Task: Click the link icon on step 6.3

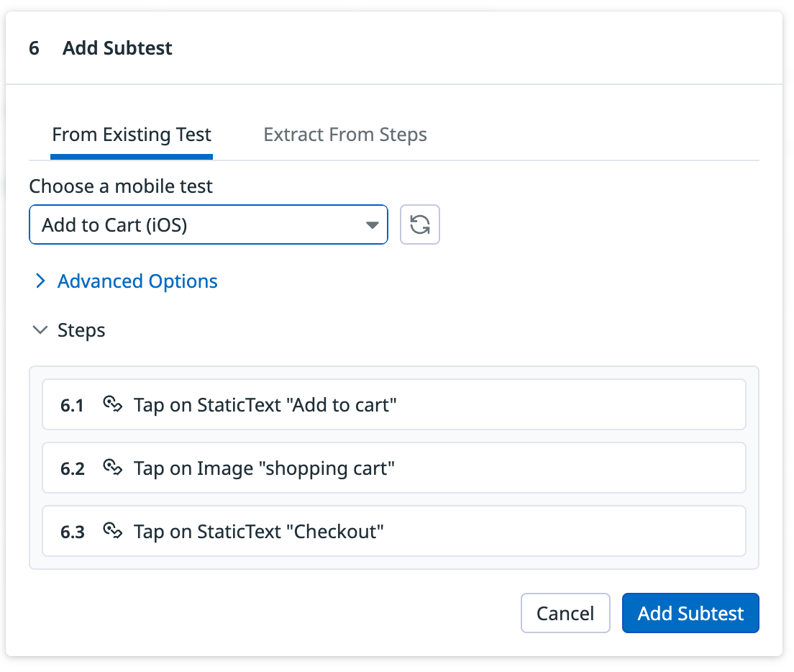Action: coord(114,531)
